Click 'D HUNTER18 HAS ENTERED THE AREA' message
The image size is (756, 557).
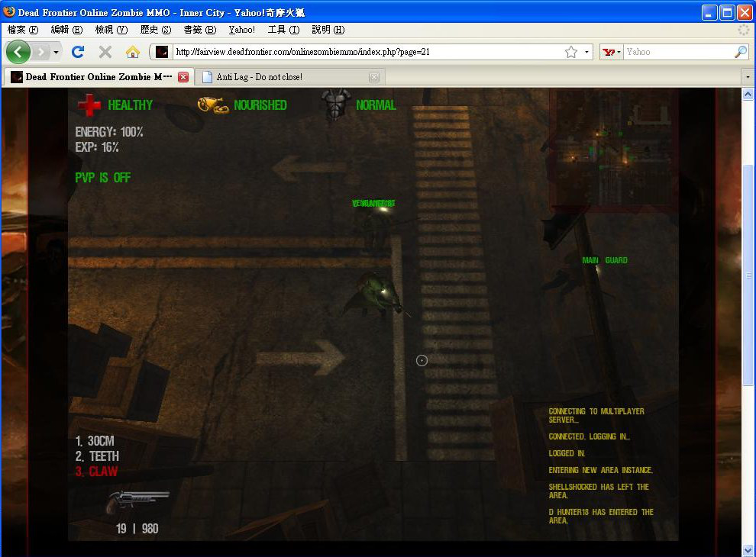coord(601,516)
